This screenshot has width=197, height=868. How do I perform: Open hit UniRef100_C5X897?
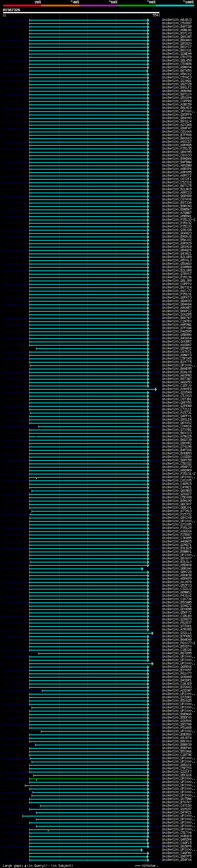click(x=177, y=23)
